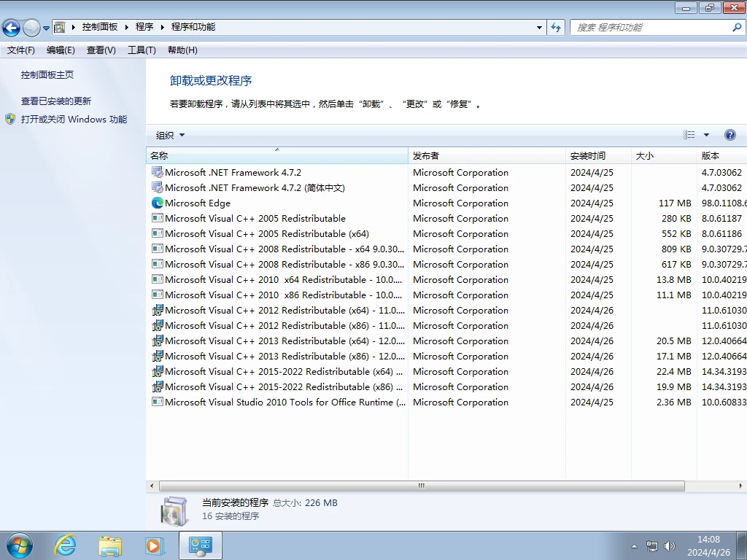The width and height of the screenshot is (747, 560).
Task: Show hidden tray icons arrow
Action: [634, 546]
